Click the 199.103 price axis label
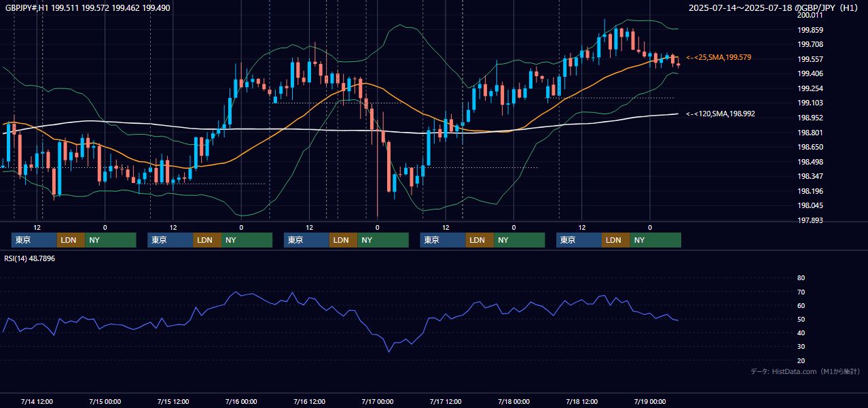 [x=810, y=103]
